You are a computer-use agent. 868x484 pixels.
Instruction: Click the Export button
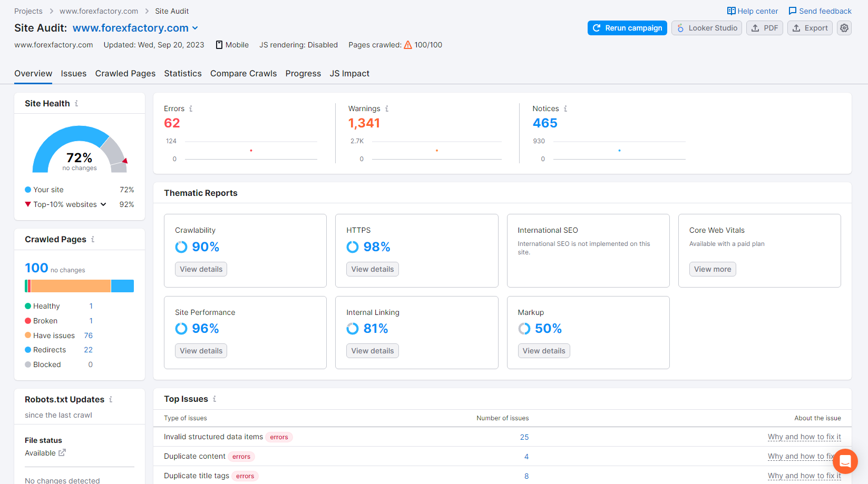pyautogui.click(x=810, y=28)
